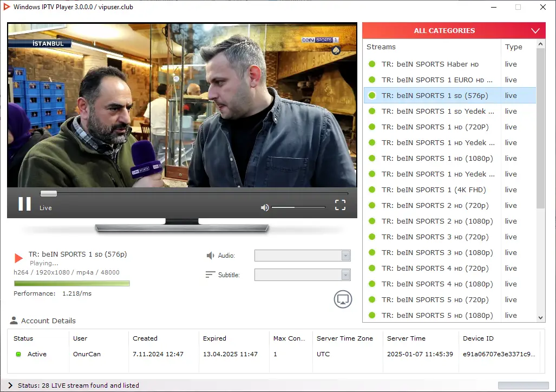Click the audio speaker icon next to Audio label

pyautogui.click(x=210, y=256)
